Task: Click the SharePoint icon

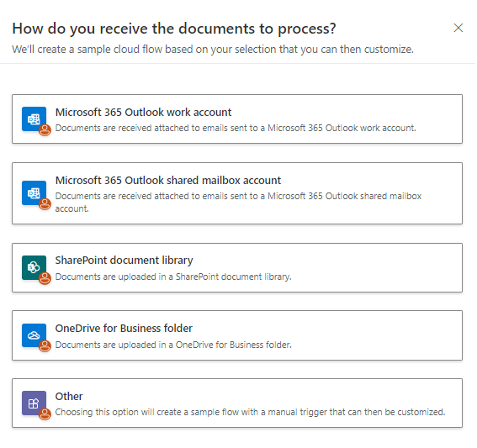Action: coord(34,268)
